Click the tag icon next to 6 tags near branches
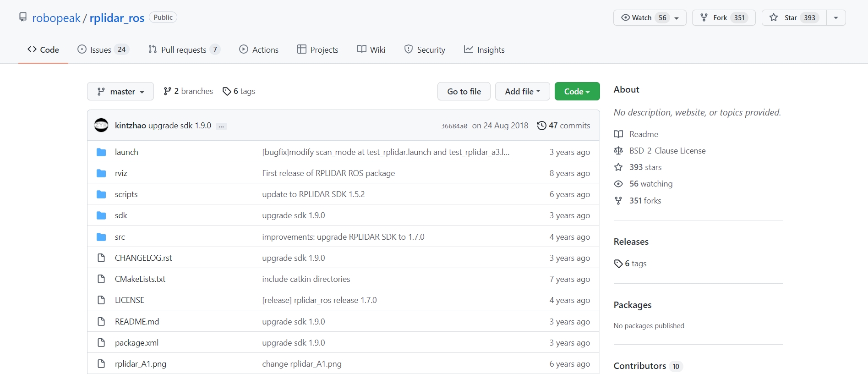Screen dimensions: 868x374 pyautogui.click(x=227, y=92)
